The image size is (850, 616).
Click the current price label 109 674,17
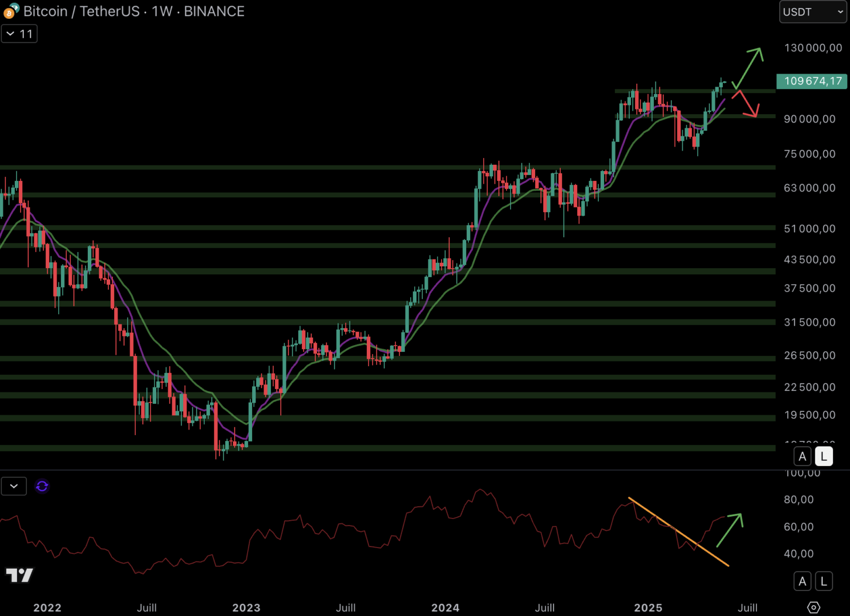pos(812,81)
